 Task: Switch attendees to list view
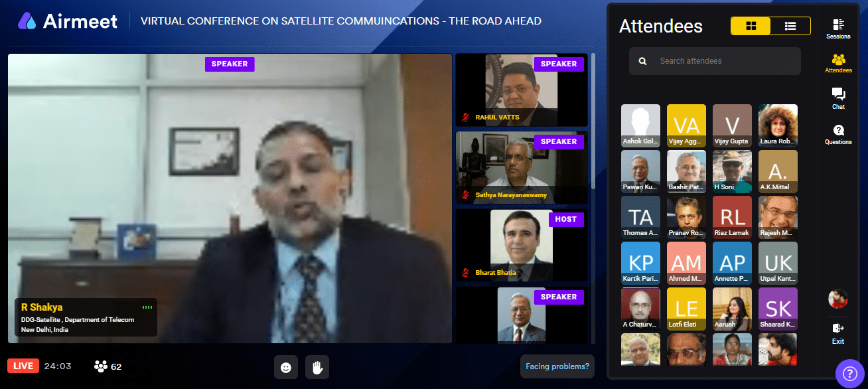(790, 26)
